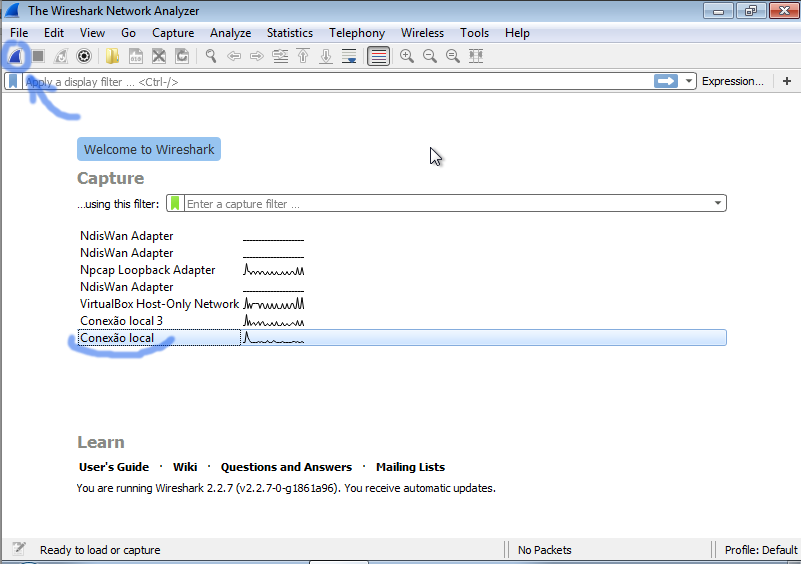Save this capture file icon
This screenshot has height=564, width=801.
[x=136, y=56]
